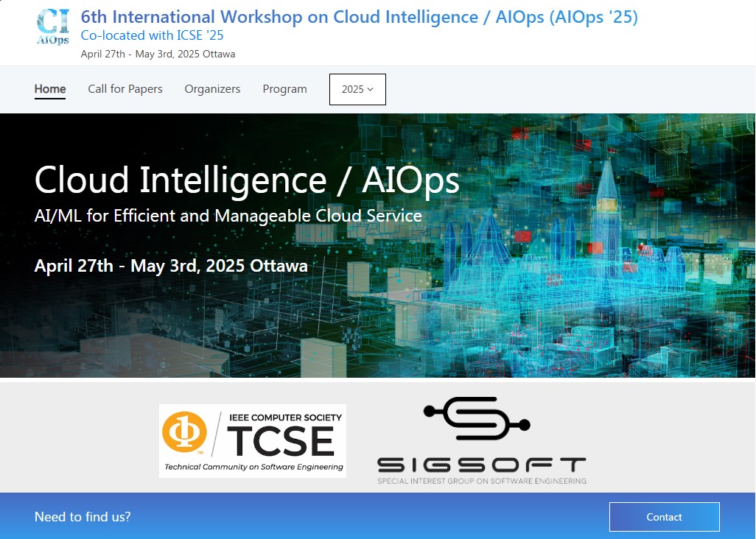
Task: Open the Call for Papers page
Action: [125, 89]
